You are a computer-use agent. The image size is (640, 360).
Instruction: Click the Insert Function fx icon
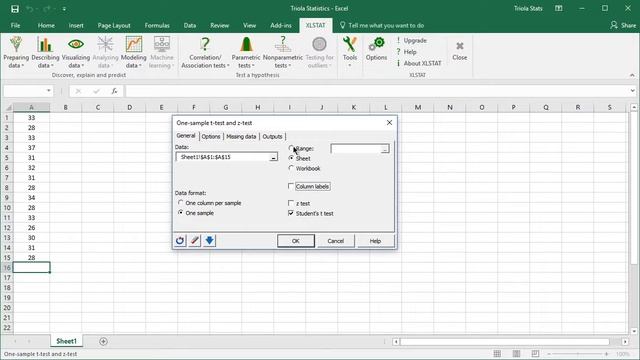pos(114,91)
